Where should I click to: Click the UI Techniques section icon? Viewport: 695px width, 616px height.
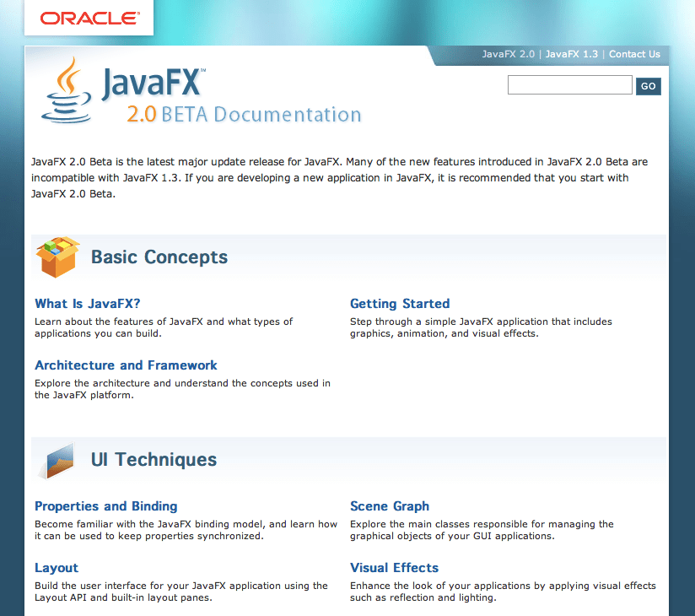pos(58,457)
